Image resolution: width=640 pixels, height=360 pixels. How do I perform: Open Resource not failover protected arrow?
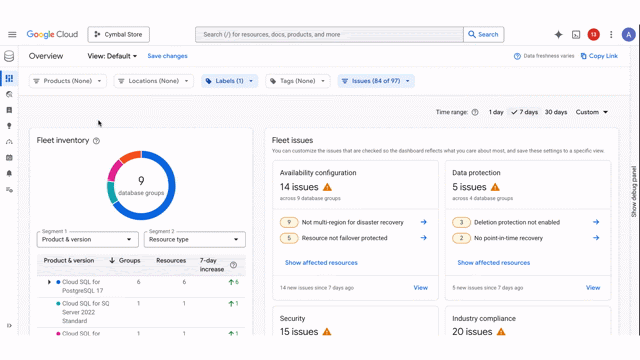424,238
